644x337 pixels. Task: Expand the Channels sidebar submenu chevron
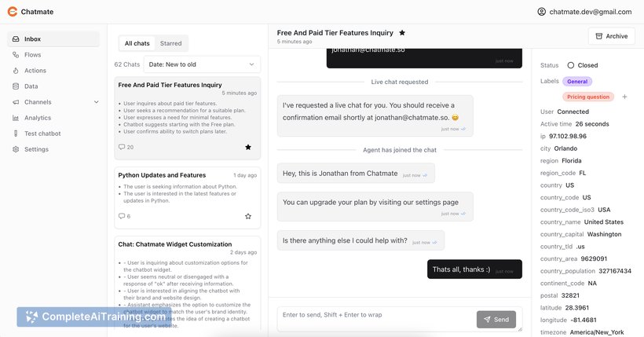[x=96, y=102]
